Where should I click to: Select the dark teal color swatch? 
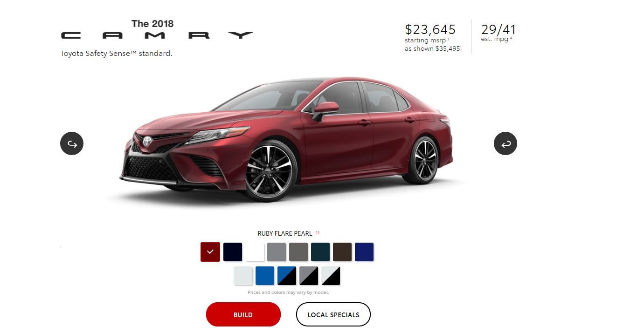[x=320, y=252]
